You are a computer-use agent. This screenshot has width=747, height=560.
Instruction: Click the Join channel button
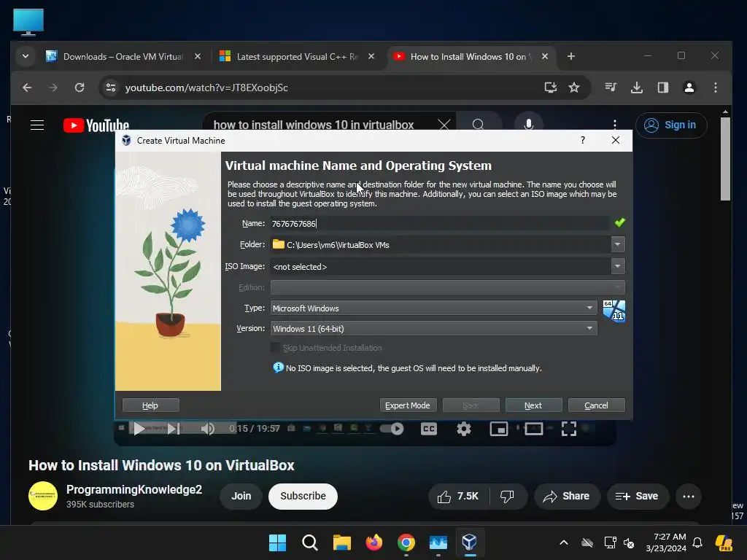point(241,496)
